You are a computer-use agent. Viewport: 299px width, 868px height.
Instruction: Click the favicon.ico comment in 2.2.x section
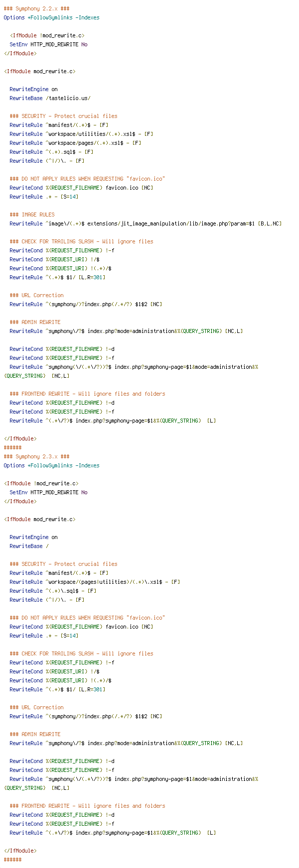pos(87,179)
